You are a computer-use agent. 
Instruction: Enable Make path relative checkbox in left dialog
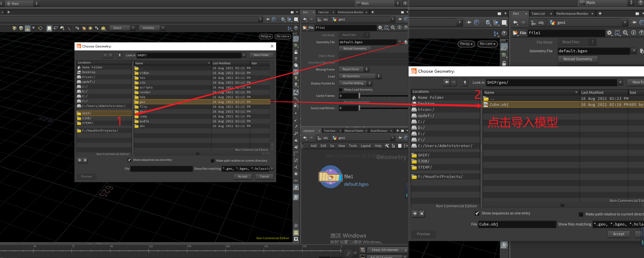coord(213,161)
